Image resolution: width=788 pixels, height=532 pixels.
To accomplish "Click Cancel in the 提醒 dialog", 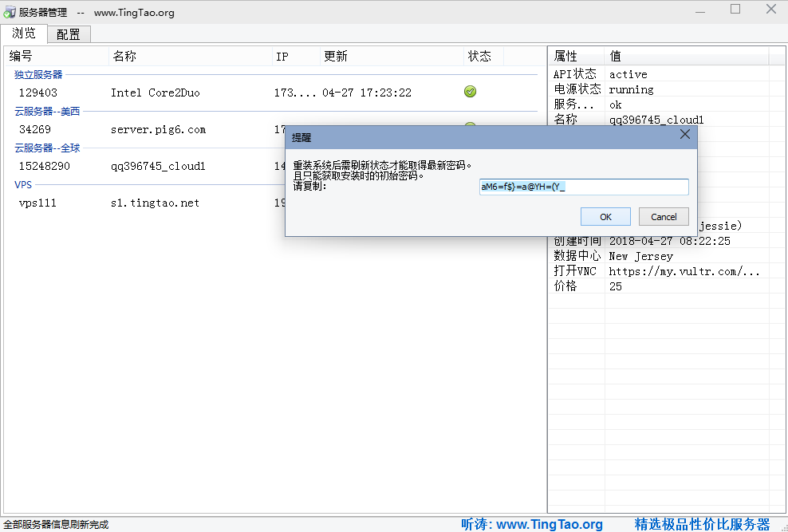I will pos(664,216).
